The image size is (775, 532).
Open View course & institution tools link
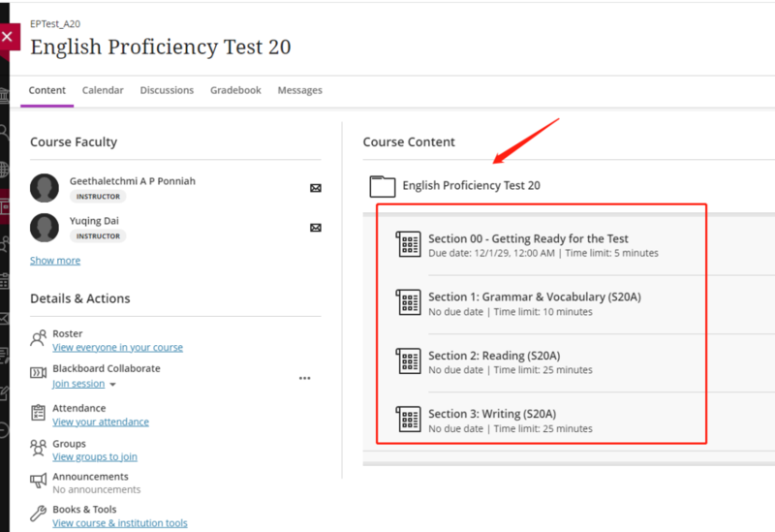click(x=120, y=523)
